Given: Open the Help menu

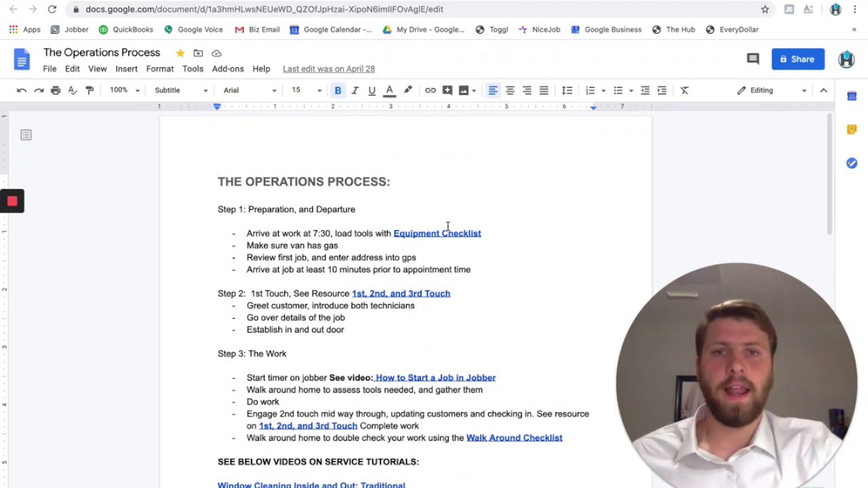Looking at the screenshot, I should (x=261, y=68).
